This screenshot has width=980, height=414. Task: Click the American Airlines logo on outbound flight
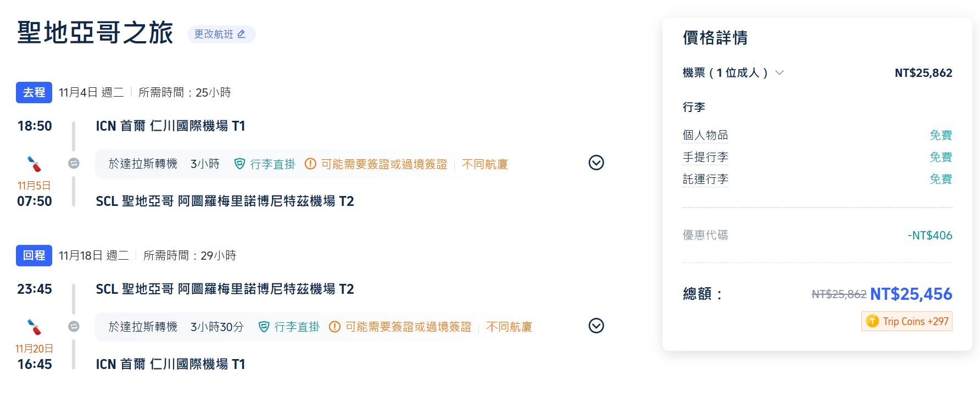coord(34,164)
